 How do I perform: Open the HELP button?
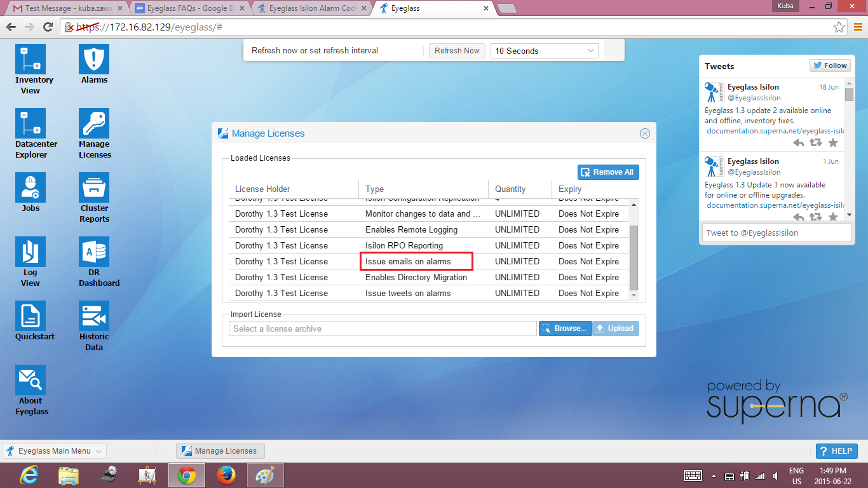tap(836, 451)
